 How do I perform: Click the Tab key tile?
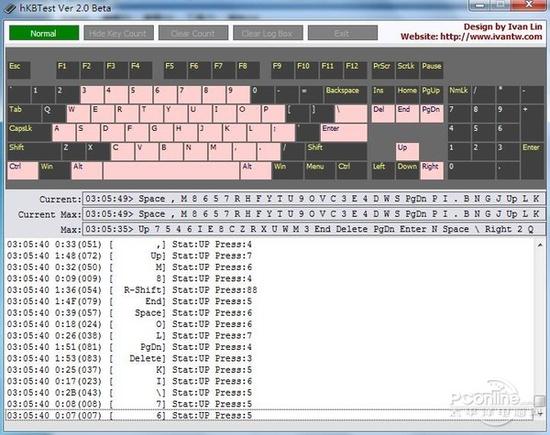coord(24,113)
